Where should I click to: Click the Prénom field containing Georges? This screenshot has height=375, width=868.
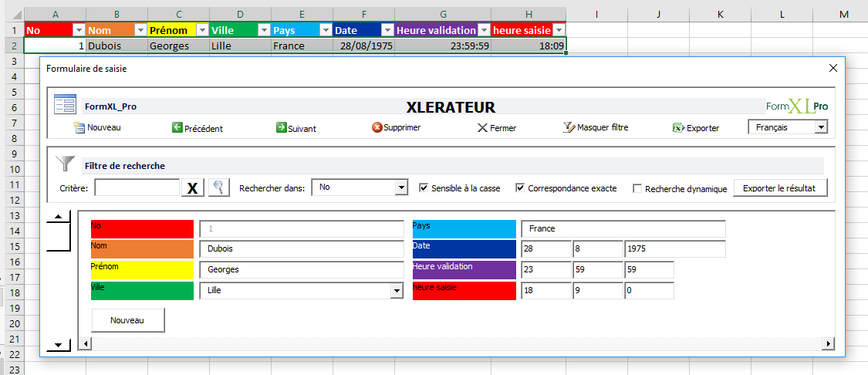302,270
